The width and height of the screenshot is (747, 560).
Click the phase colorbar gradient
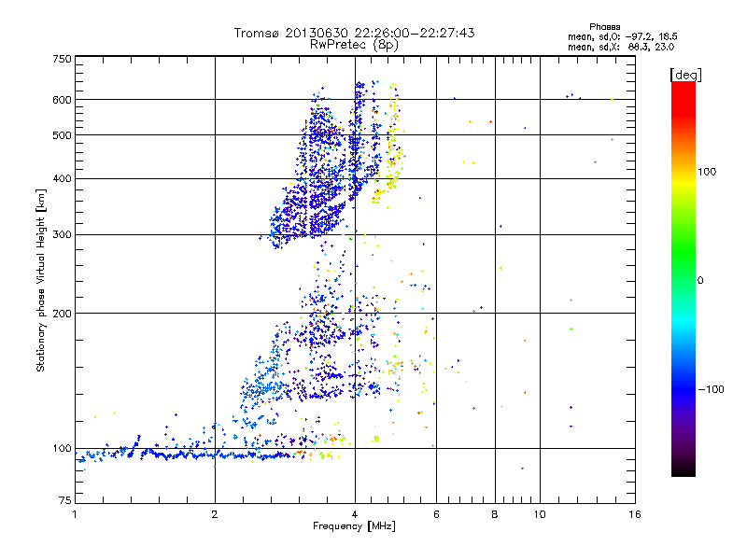tap(684, 279)
